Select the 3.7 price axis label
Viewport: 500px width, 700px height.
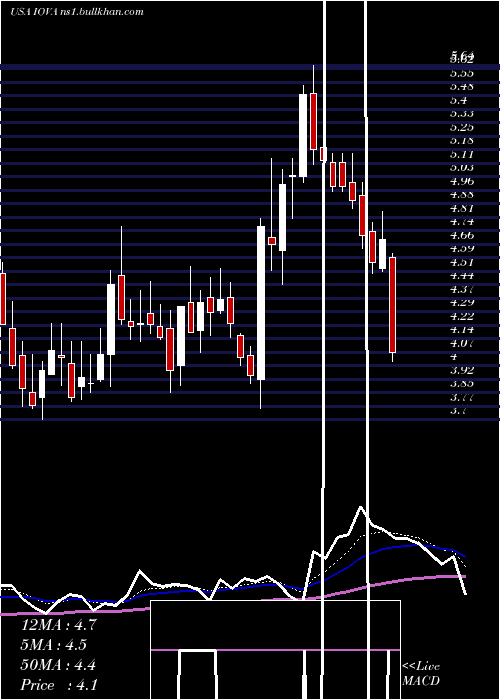tap(459, 410)
